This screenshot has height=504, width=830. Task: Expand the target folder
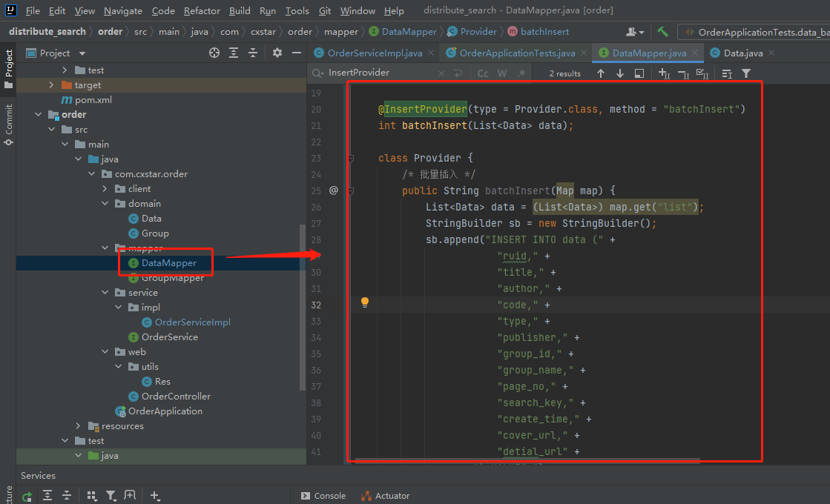[x=51, y=84]
